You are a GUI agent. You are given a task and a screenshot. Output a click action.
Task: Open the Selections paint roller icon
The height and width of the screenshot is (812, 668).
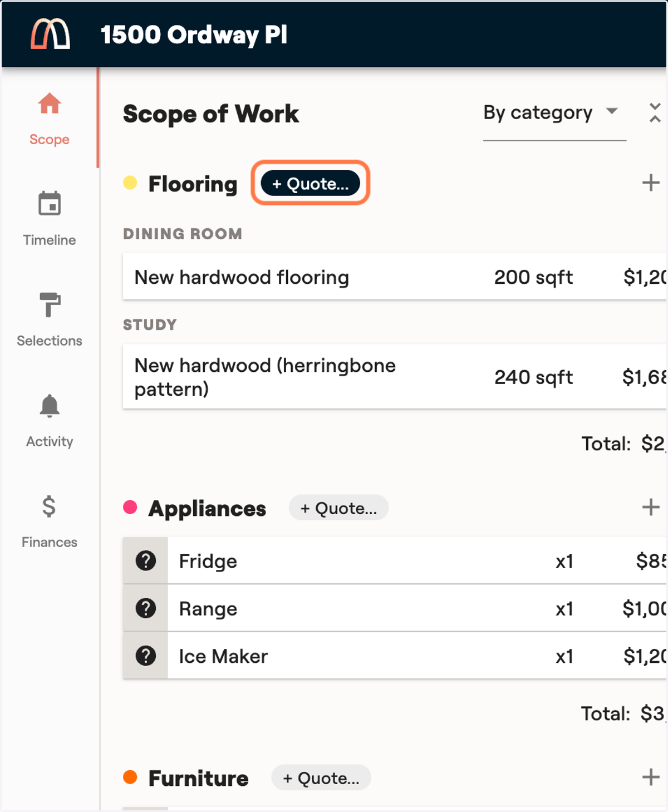(50, 304)
